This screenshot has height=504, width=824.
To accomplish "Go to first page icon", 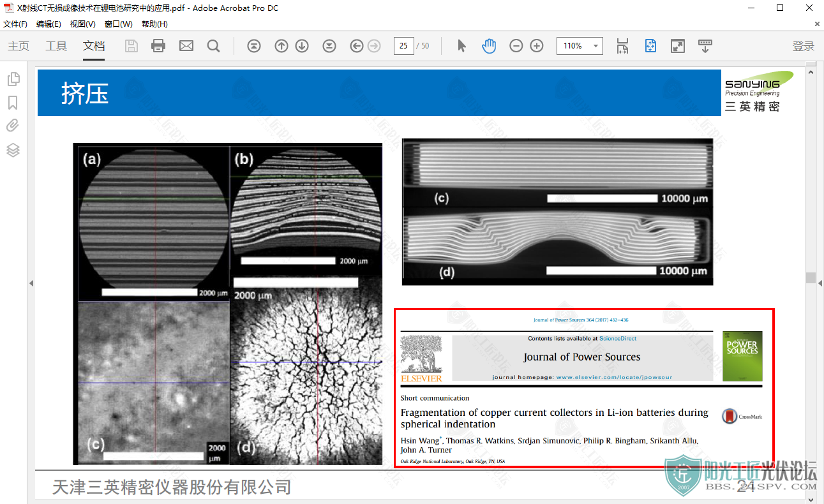I will click(x=254, y=46).
